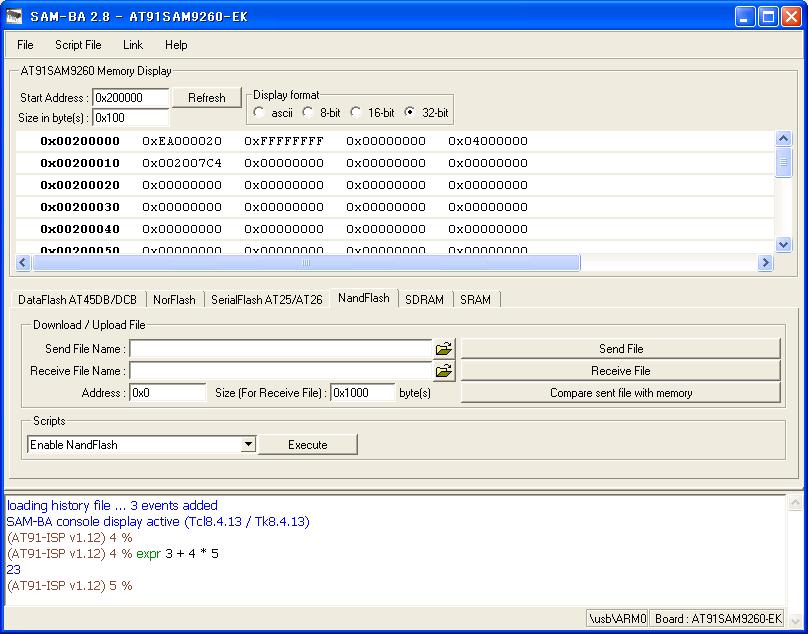Click the console scroll up arrow
Screen dimensions: 808x634
pyautogui.click(x=795, y=503)
